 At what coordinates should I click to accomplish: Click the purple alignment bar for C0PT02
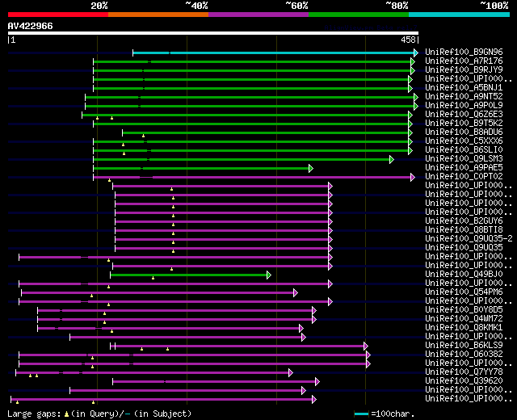(252, 178)
